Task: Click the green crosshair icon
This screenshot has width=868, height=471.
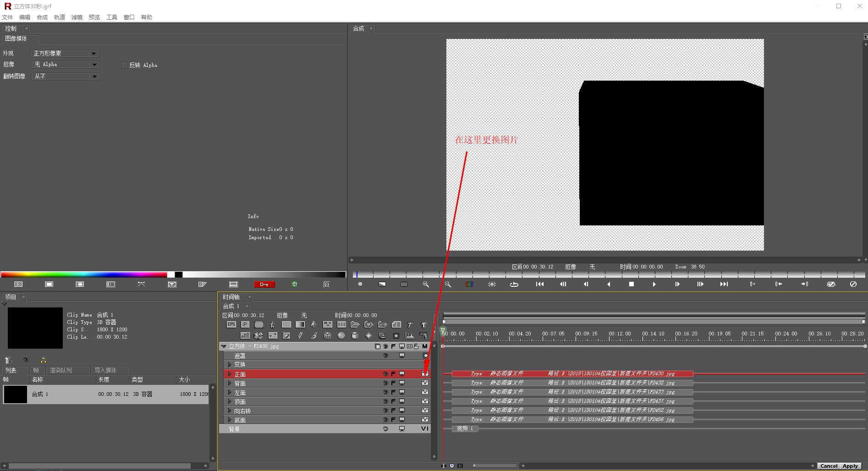Action: tap(295, 285)
